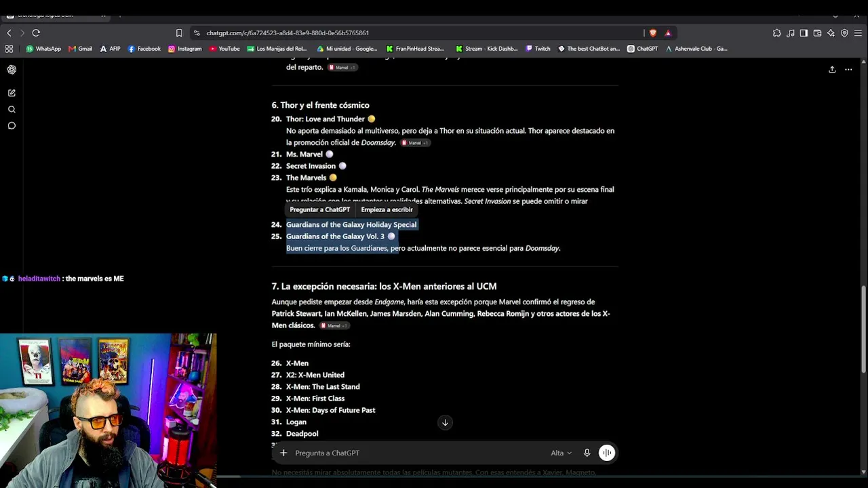Open Brave Shields lion icon
The image size is (868, 488).
point(653,33)
